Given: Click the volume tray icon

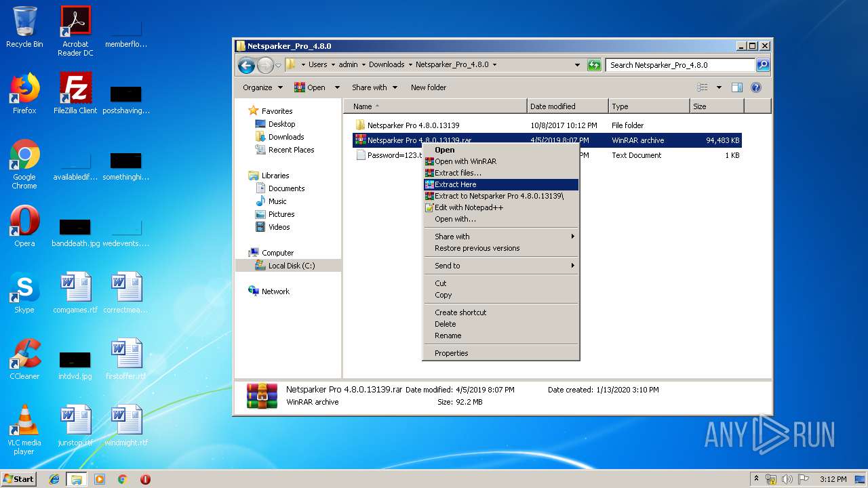Looking at the screenshot, I should [788, 479].
